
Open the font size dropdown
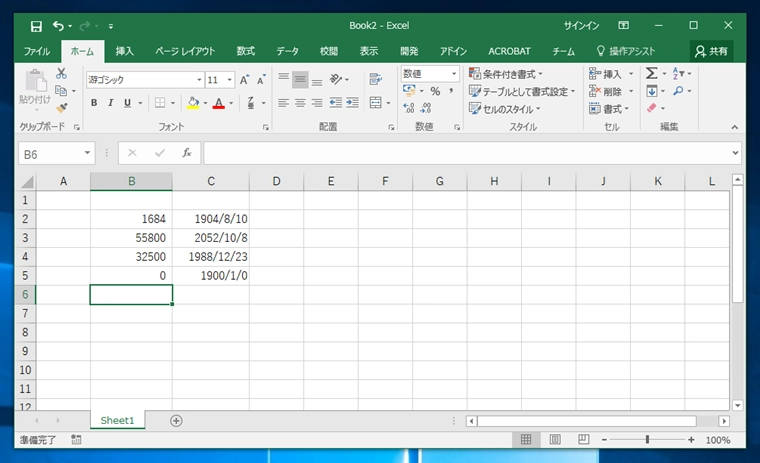[229, 80]
